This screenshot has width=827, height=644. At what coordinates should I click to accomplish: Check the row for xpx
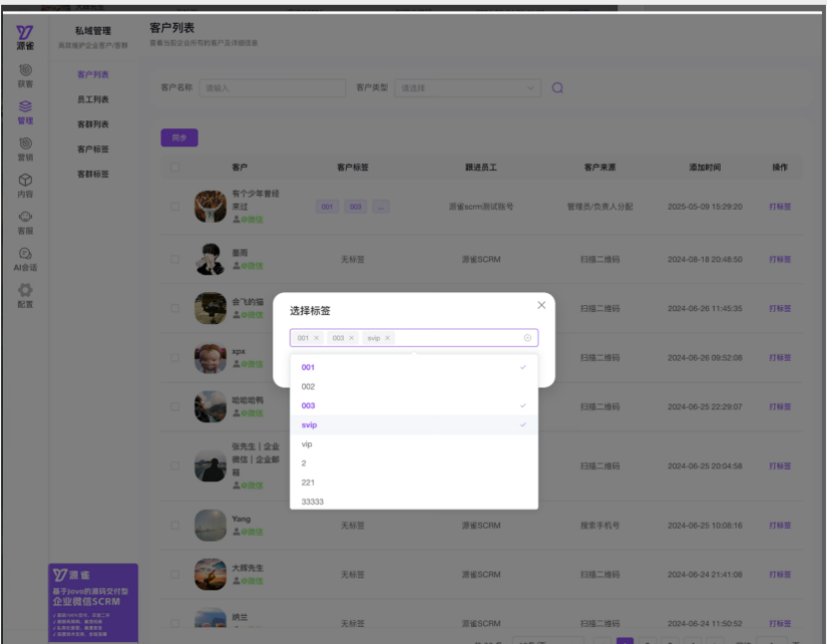pyautogui.click(x=175, y=357)
